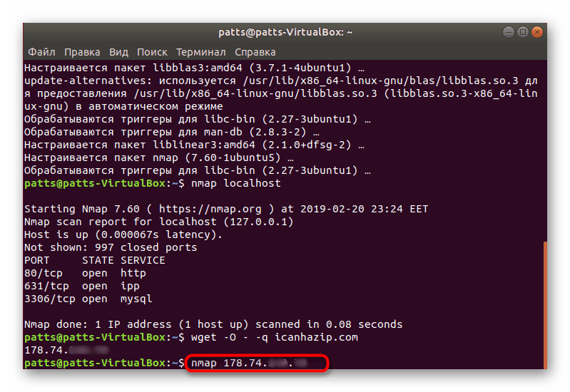
Task: Open the Файл menu
Action: 42,52
